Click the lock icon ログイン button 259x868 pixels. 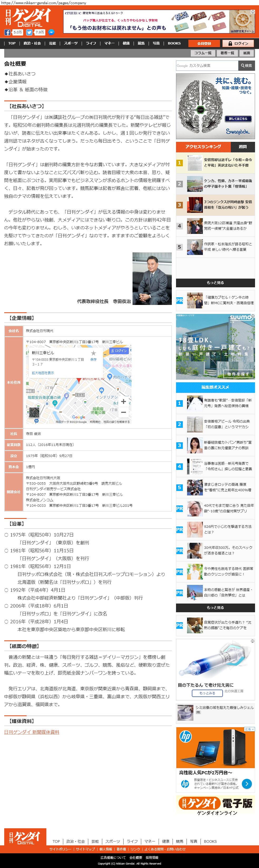238,43
